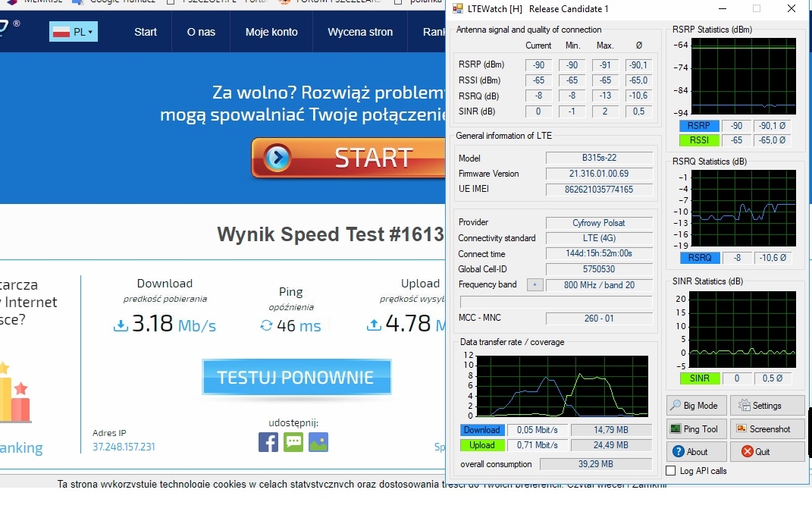Enable the Log API calls checkbox
Image resolution: width=812 pixels, height=521 pixels.
(x=671, y=471)
